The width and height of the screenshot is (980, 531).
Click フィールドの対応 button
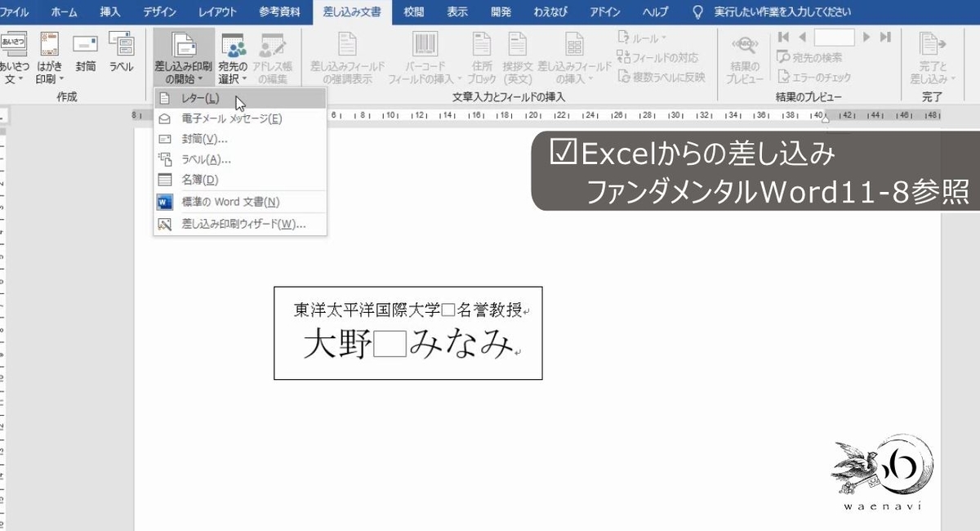click(x=657, y=57)
